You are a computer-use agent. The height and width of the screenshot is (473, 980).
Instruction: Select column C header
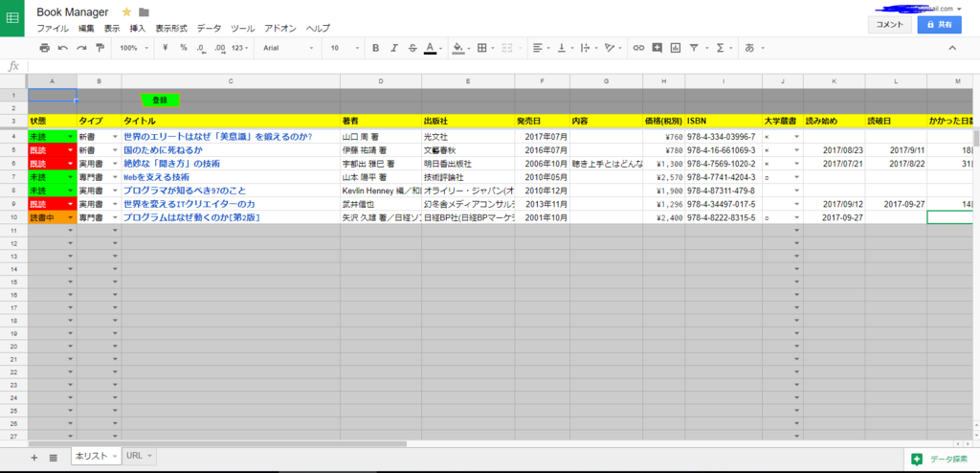[231, 80]
